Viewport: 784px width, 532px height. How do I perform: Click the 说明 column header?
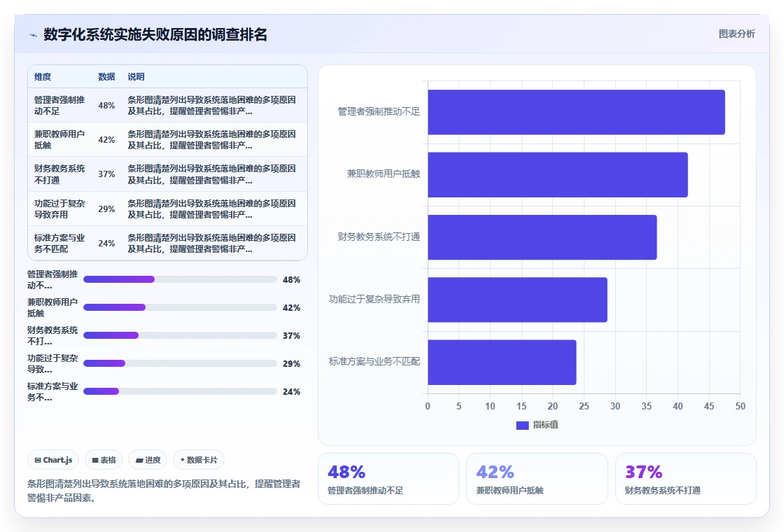(x=136, y=76)
